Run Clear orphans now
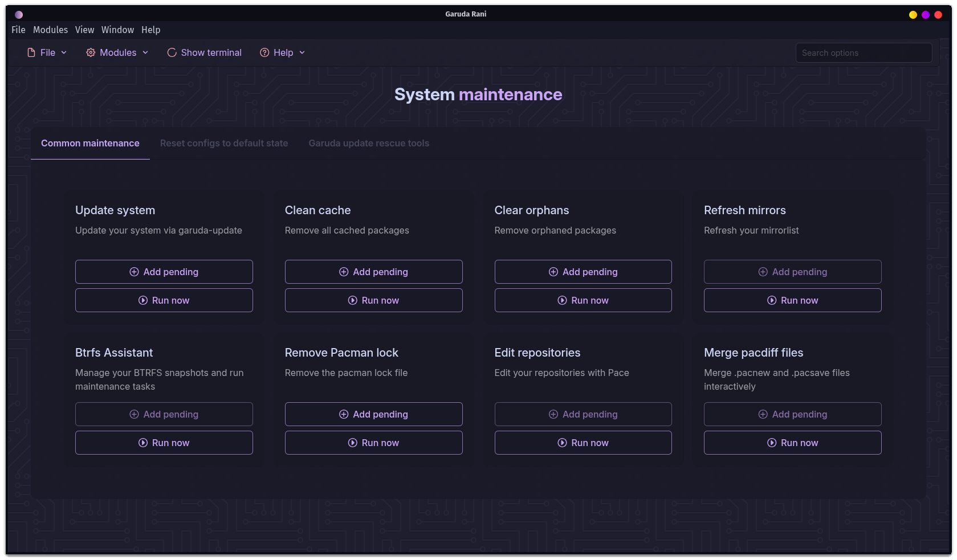Viewport: 957px width, 560px height. tap(583, 300)
